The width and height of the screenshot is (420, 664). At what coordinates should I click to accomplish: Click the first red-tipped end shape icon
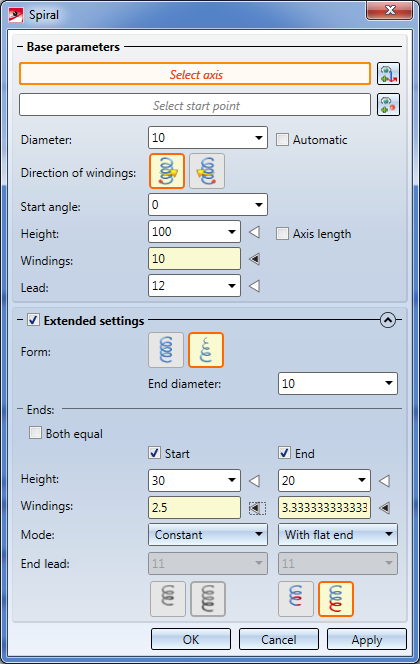coord(296,599)
